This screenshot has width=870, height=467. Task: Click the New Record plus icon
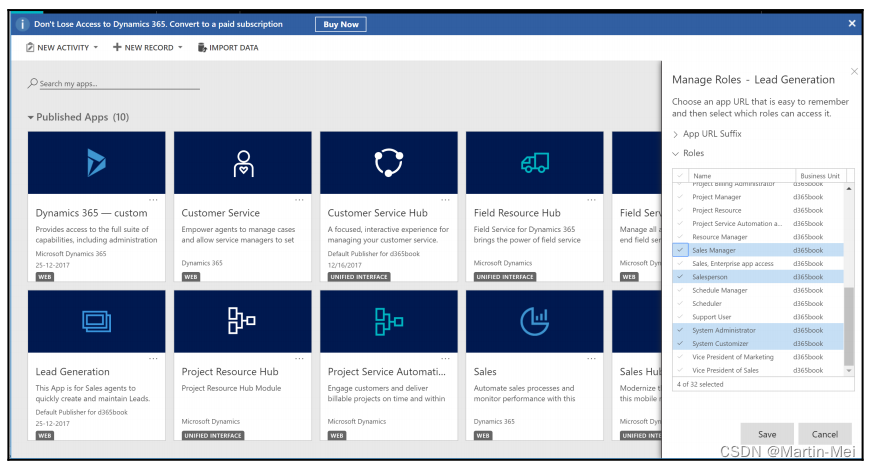pos(117,47)
